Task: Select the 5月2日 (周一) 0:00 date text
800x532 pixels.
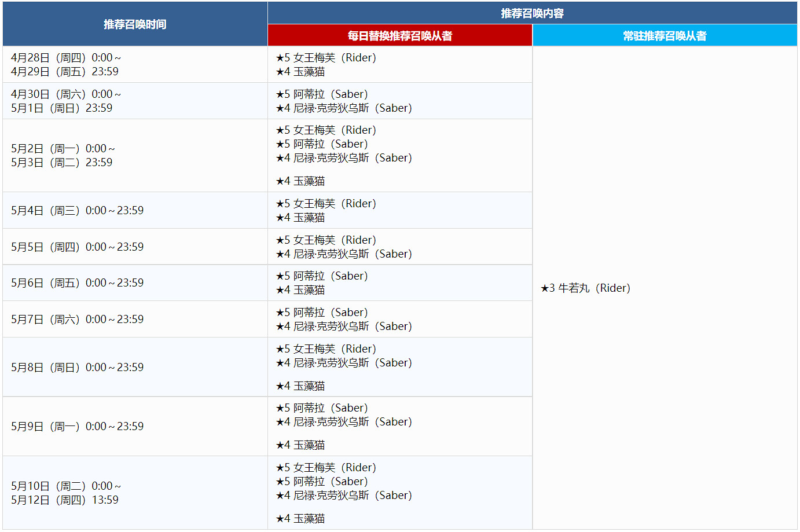Action: [63, 149]
